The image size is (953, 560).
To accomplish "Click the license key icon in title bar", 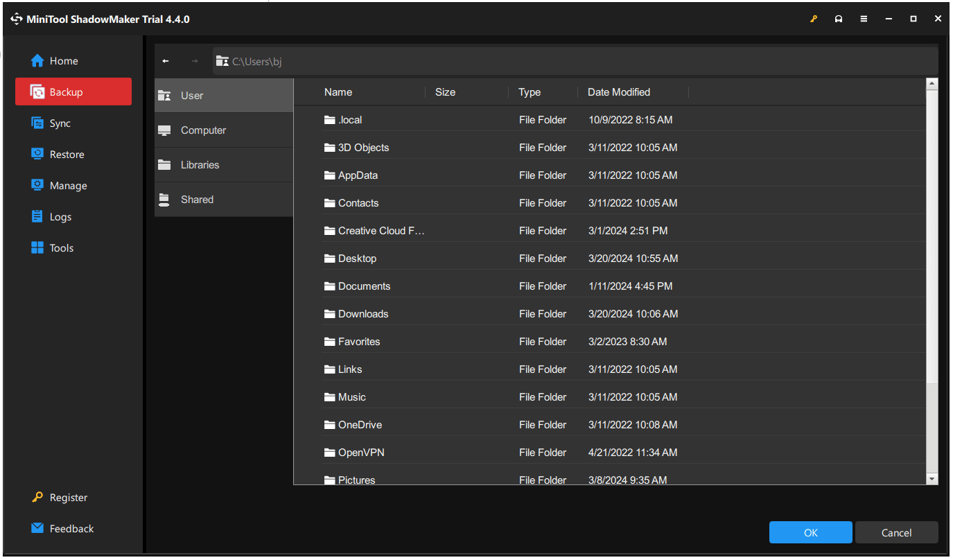I will point(813,19).
